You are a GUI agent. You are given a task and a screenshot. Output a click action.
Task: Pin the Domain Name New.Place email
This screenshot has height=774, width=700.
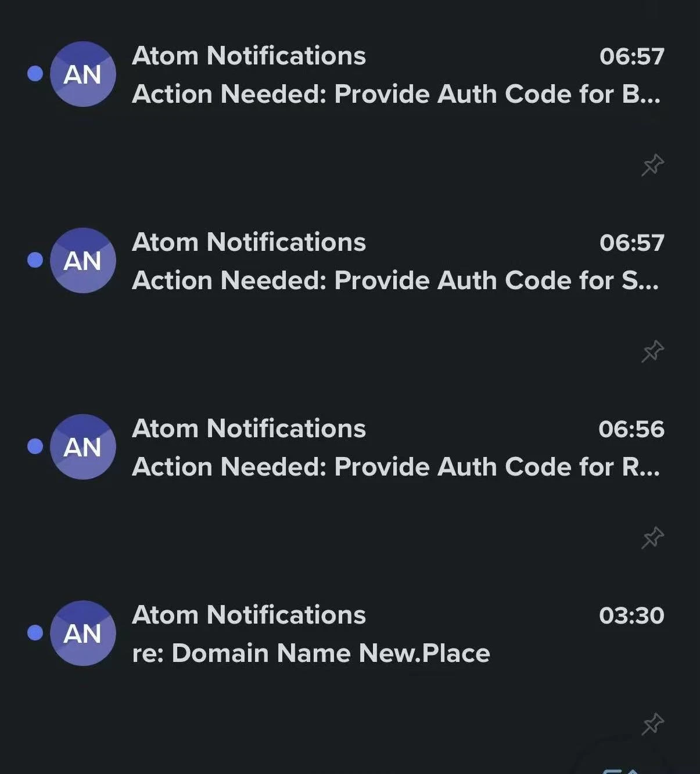coord(652,724)
